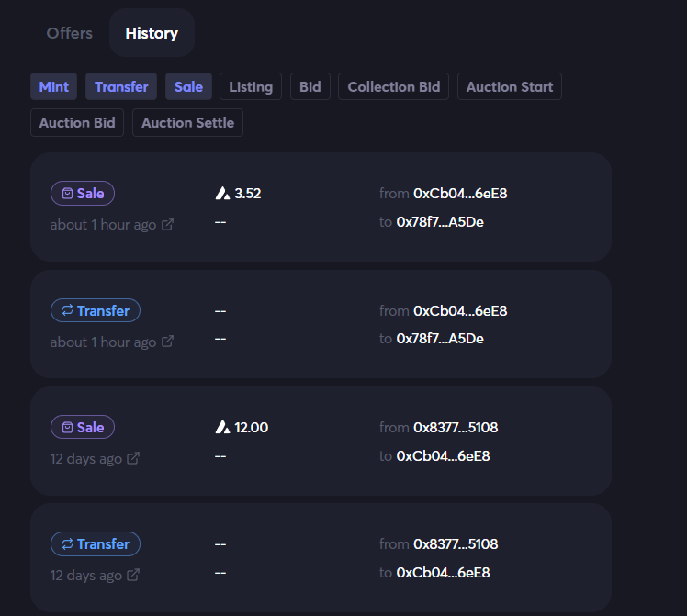Open recipient 0xCb04...6eE8 in 12.00 sale
Screen dimensions: 687x616
click(x=443, y=455)
